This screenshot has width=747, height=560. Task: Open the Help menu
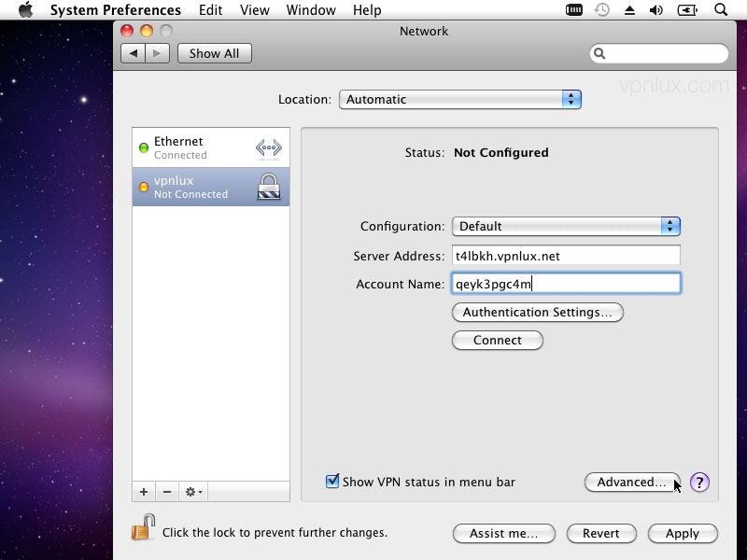pos(367,10)
